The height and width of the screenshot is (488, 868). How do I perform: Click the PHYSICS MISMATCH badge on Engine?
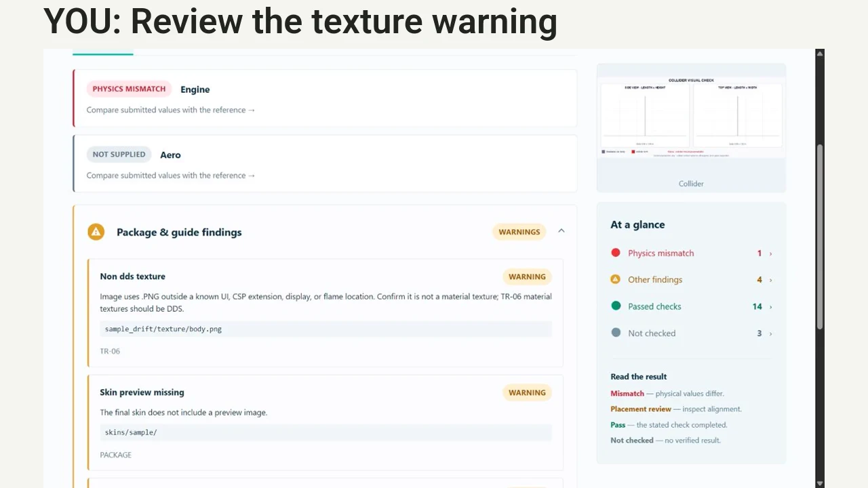129,89
